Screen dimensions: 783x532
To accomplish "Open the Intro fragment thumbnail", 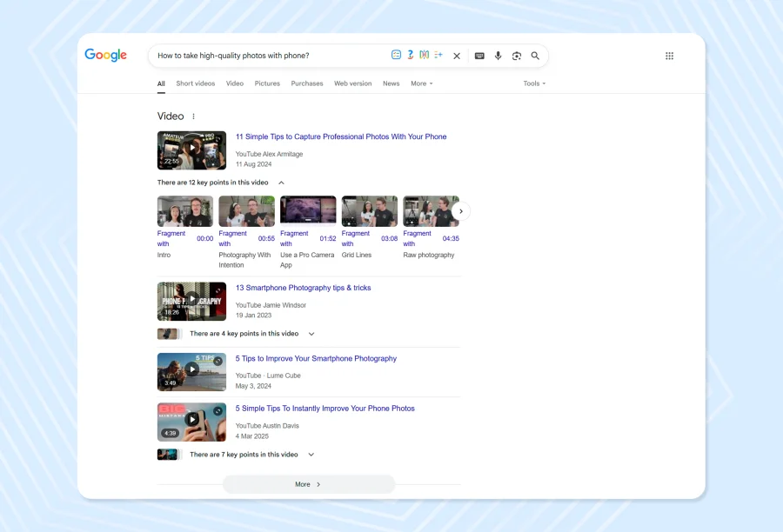I will (185, 211).
